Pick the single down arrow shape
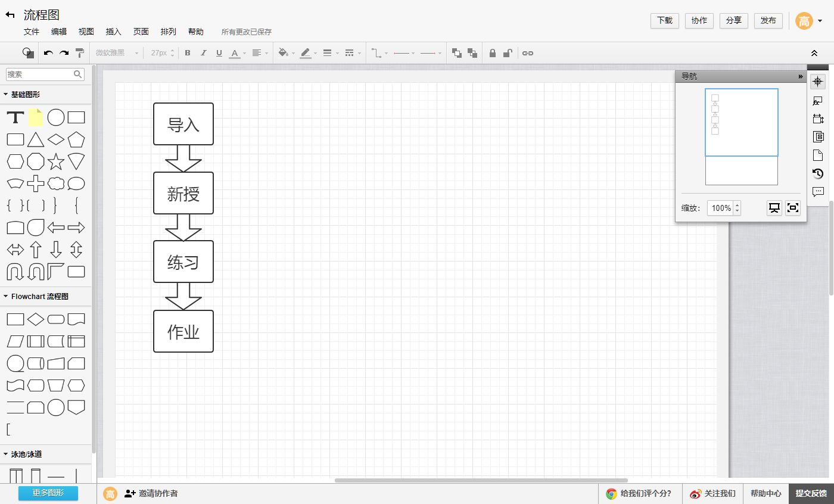Image resolution: width=834 pixels, height=504 pixels. click(x=56, y=250)
